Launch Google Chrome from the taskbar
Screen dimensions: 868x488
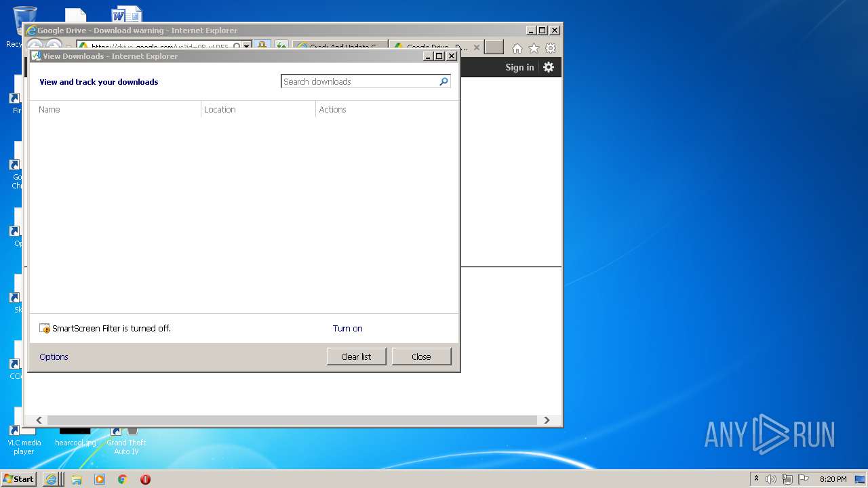tap(123, 479)
